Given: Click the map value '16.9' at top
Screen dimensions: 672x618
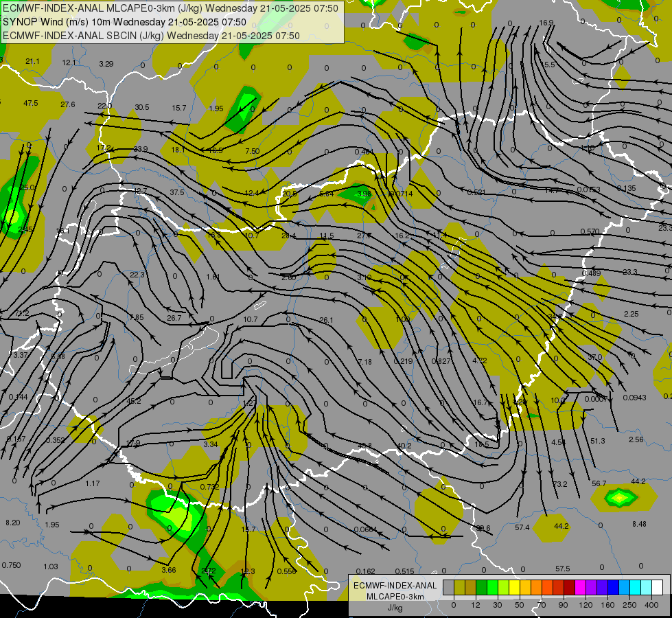Looking at the screenshot, I should (x=546, y=23).
